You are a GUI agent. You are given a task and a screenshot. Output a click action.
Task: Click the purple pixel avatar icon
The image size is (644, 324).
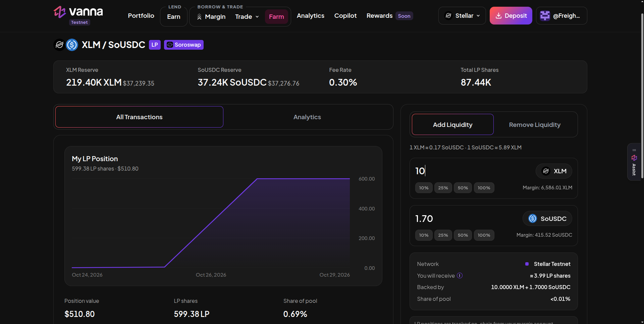[545, 16]
